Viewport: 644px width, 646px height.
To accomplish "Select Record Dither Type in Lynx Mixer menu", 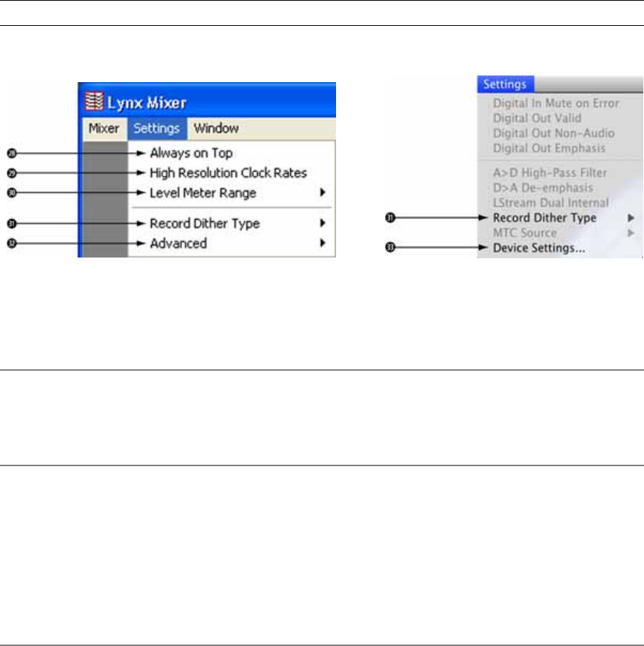I will (x=204, y=223).
